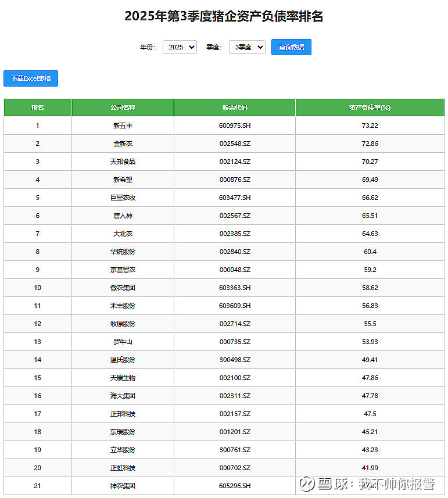
Task: Select the 天邦食品 company cell
Action: 123,162
